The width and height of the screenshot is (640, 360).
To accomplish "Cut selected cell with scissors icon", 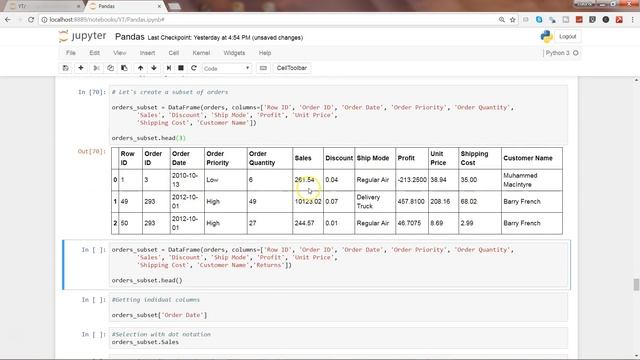I will pos(96,68).
